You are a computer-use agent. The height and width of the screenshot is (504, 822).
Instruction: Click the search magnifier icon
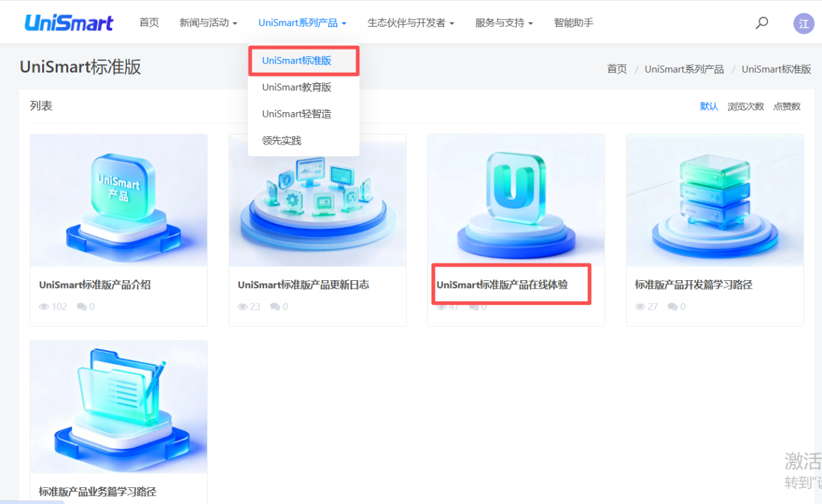(762, 23)
